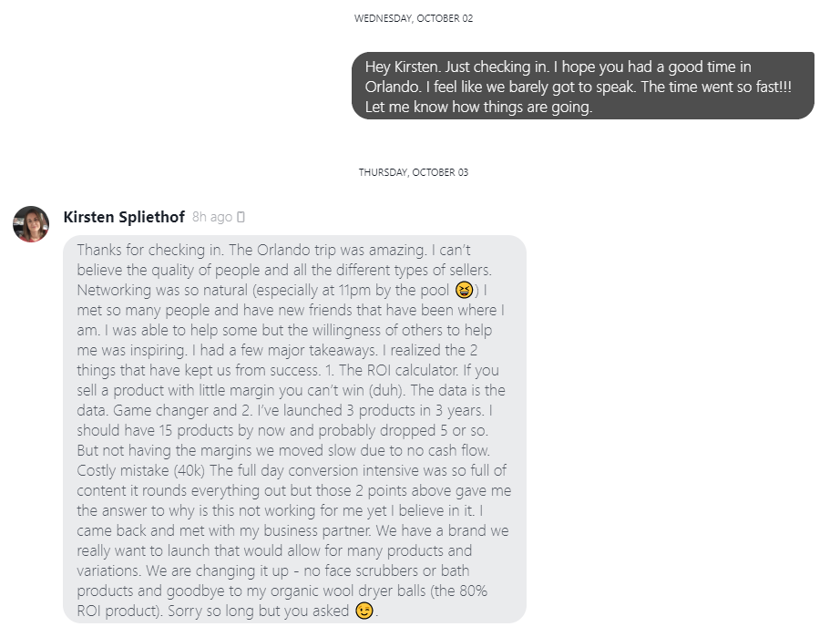Click the winking emoji ending the message
The image size is (840, 637).
point(364,611)
